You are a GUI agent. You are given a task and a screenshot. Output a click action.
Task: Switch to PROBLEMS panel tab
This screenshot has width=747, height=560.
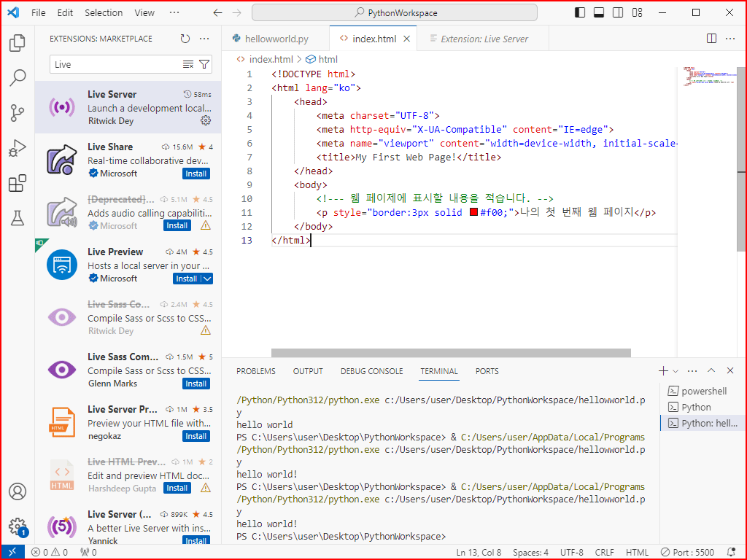coord(256,371)
